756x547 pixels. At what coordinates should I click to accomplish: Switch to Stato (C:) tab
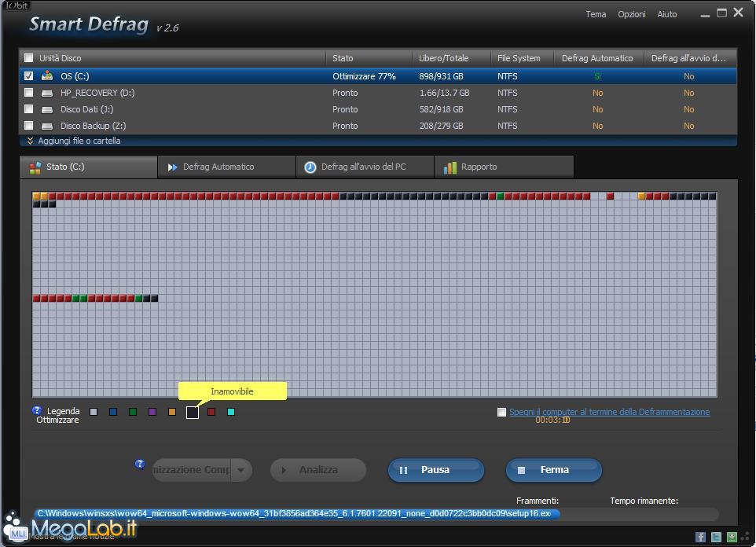click(89, 167)
